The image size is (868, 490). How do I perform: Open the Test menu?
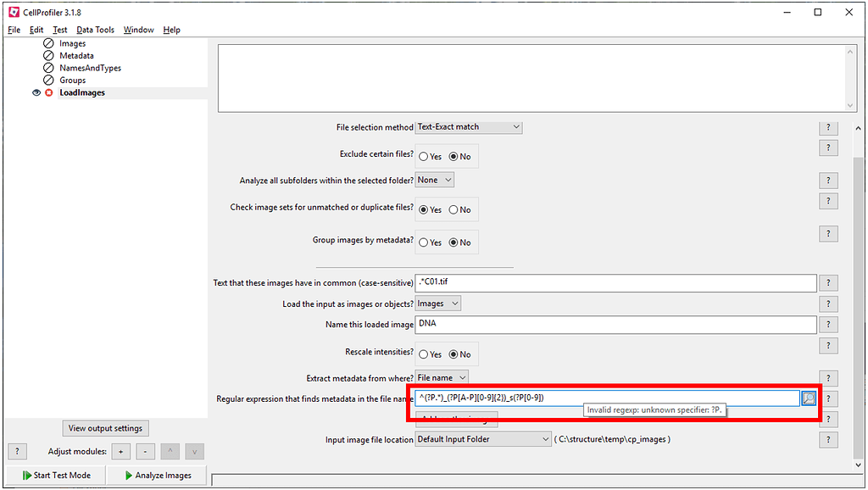pyautogui.click(x=59, y=29)
